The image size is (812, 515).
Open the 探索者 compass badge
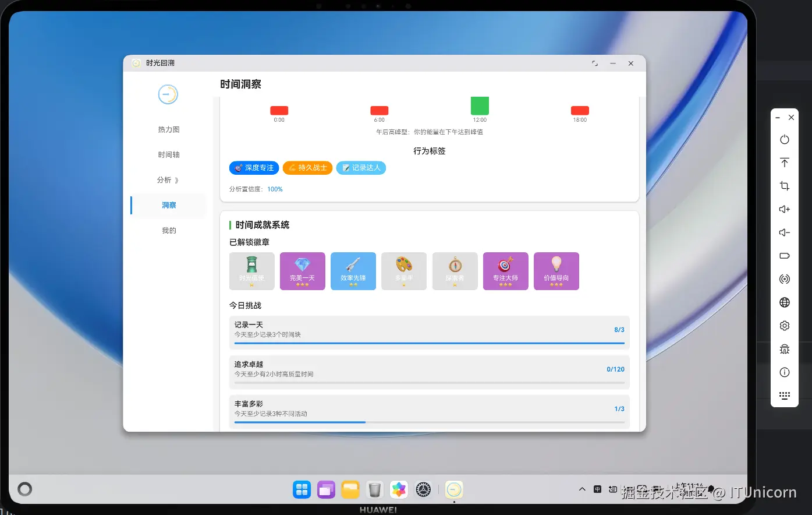click(x=455, y=271)
